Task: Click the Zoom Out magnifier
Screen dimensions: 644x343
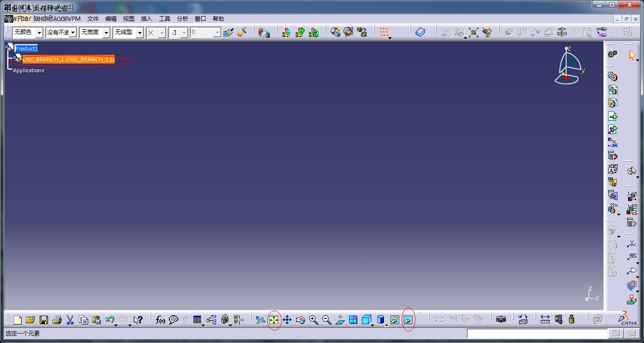Action: (x=326, y=320)
